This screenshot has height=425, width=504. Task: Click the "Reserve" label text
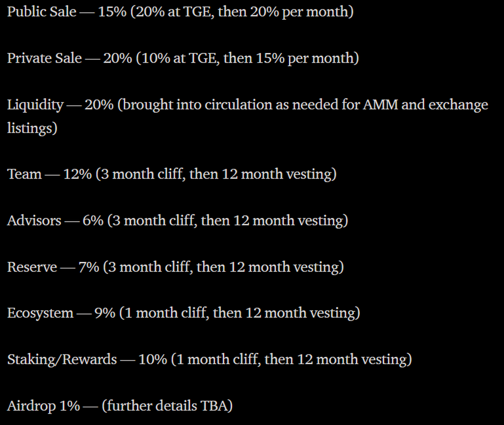[x=32, y=267]
